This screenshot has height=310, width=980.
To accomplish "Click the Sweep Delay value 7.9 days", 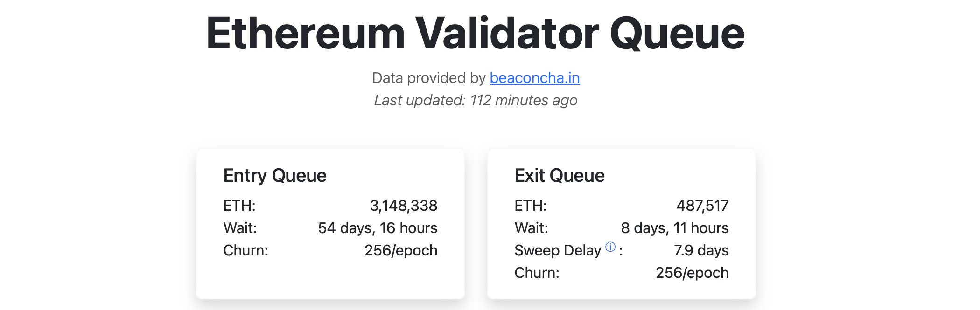I will tap(701, 250).
